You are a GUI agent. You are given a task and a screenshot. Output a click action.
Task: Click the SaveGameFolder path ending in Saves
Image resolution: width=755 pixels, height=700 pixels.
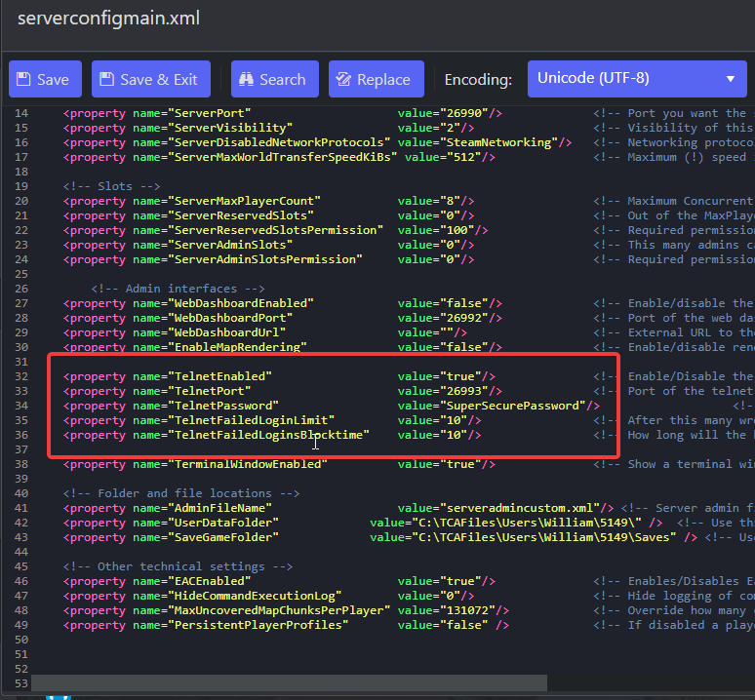click(544, 537)
